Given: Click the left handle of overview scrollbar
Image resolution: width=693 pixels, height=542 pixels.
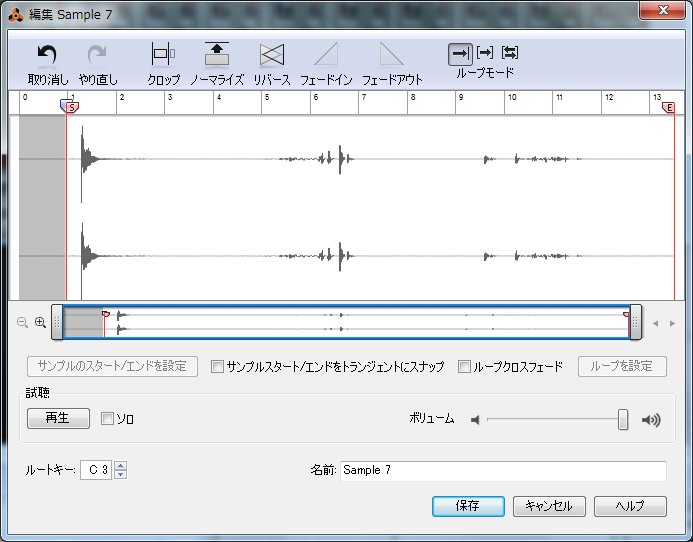Looking at the screenshot, I should click(57, 322).
